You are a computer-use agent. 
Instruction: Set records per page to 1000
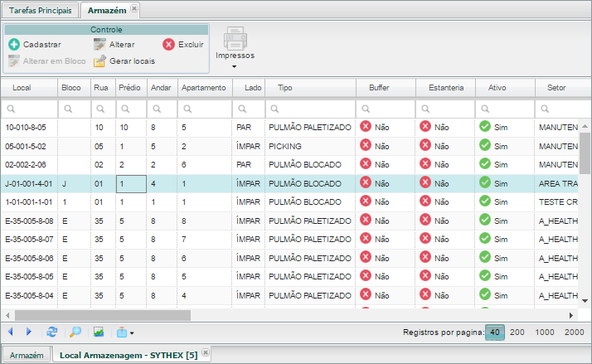pyautogui.click(x=545, y=332)
